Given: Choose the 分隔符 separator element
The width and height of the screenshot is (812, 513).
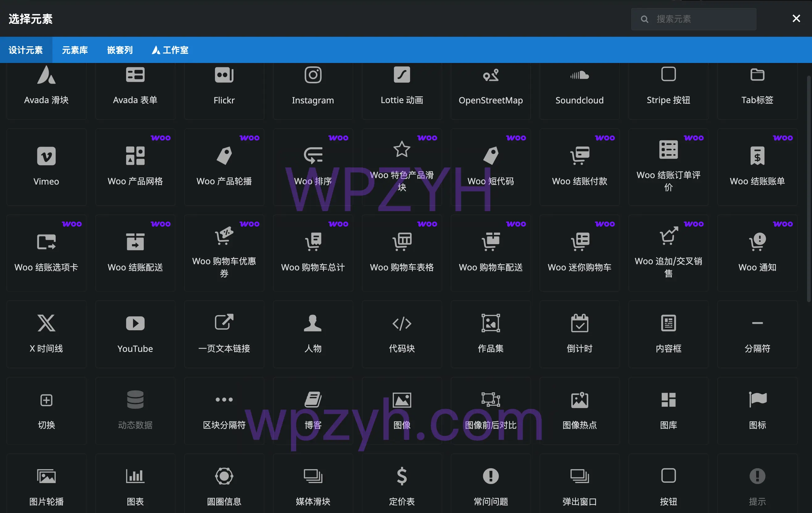Looking at the screenshot, I should [757, 334].
